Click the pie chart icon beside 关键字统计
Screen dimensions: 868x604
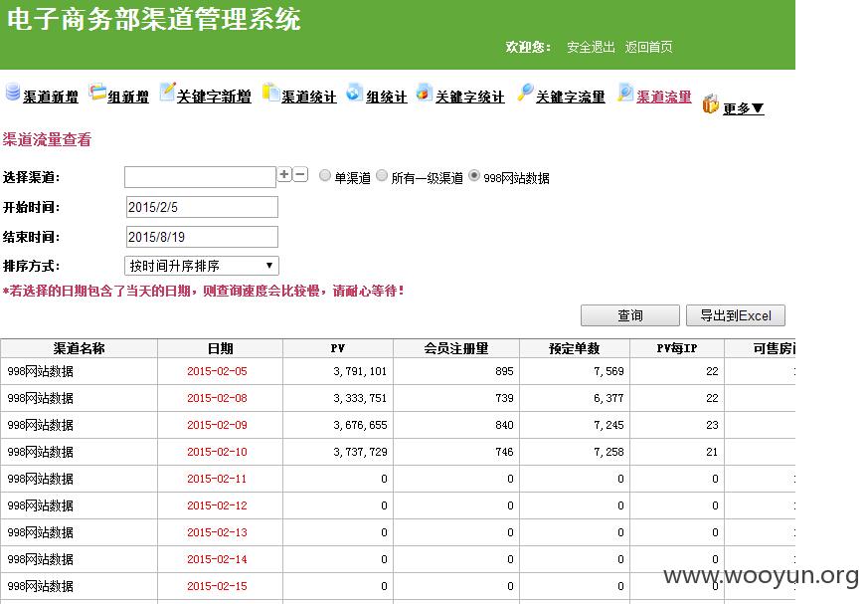pyautogui.click(x=424, y=92)
